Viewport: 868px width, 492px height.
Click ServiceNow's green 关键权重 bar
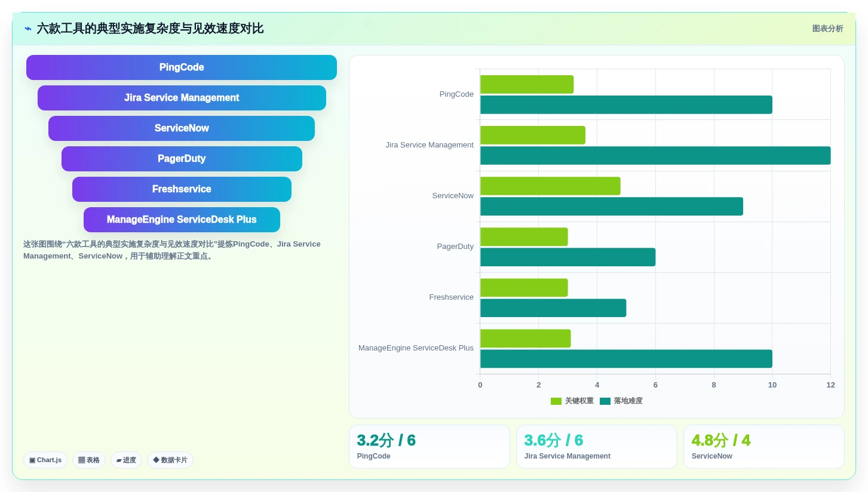click(550, 186)
